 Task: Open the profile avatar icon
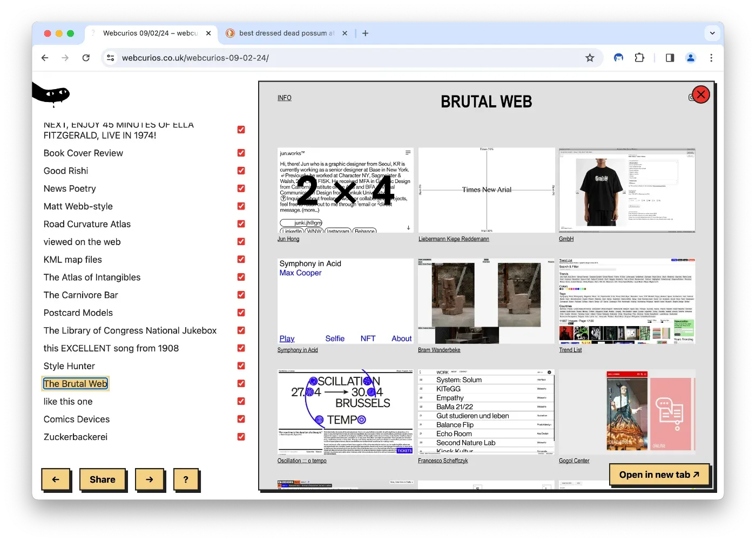[x=691, y=58]
